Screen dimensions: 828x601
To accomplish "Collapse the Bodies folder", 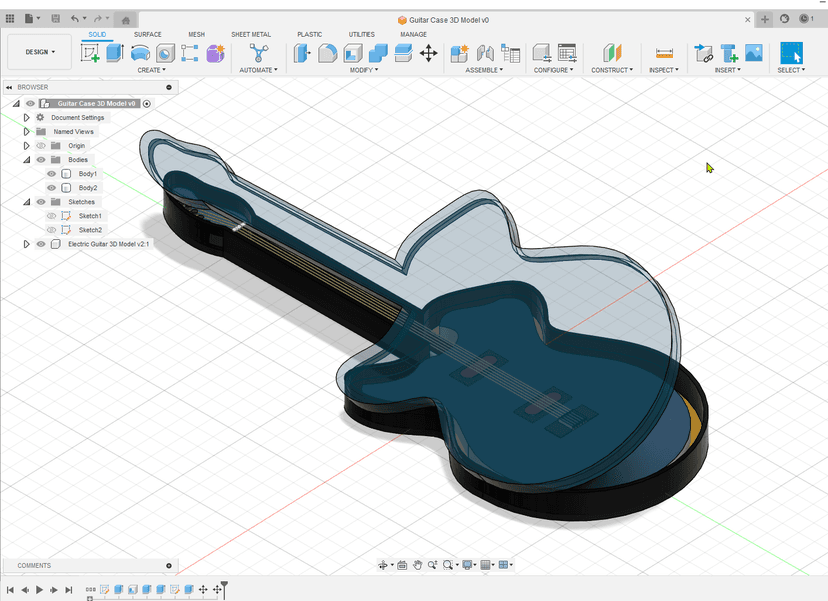I will (27, 160).
